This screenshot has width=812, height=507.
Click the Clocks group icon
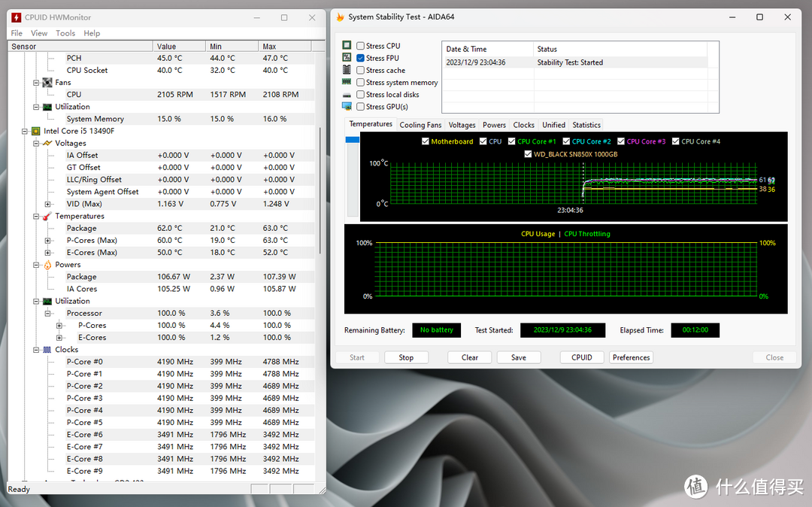click(x=47, y=350)
